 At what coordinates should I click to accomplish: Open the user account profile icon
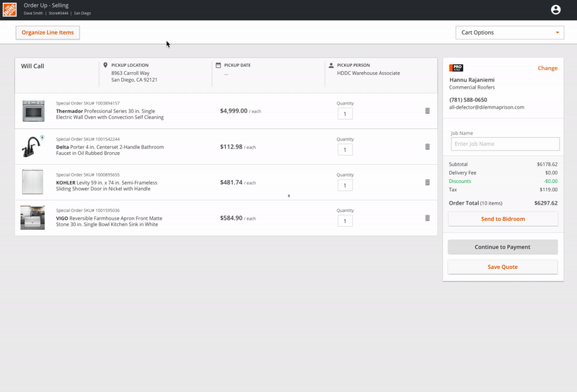click(x=555, y=9)
